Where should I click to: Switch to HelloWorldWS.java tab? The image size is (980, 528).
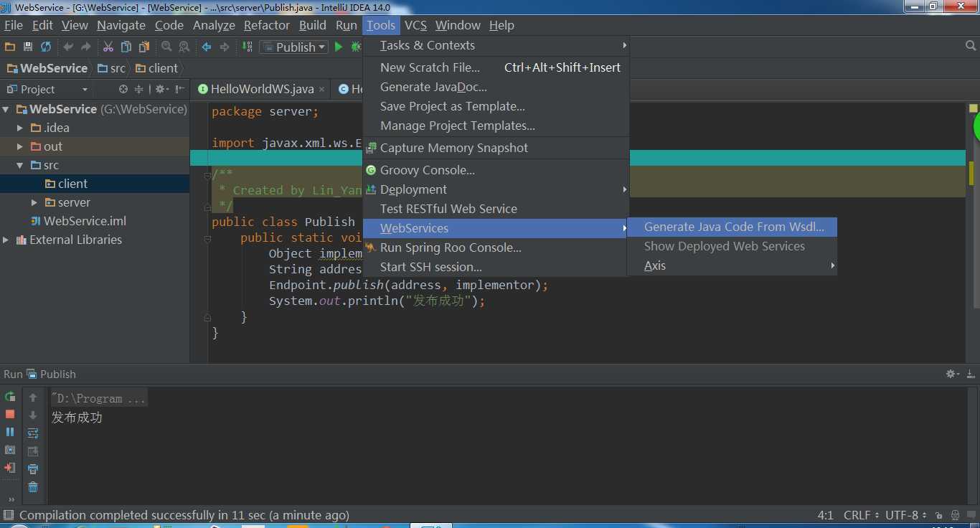pyautogui.click(x=262, y=89)
